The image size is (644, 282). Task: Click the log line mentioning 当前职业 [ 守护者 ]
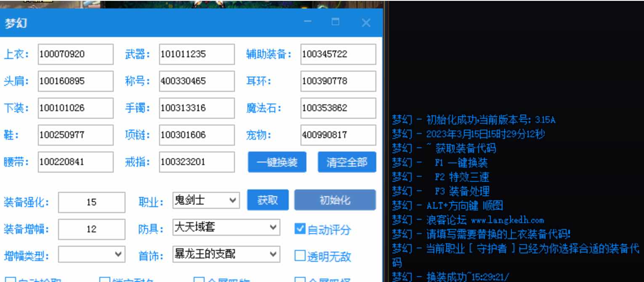point(516,255)
